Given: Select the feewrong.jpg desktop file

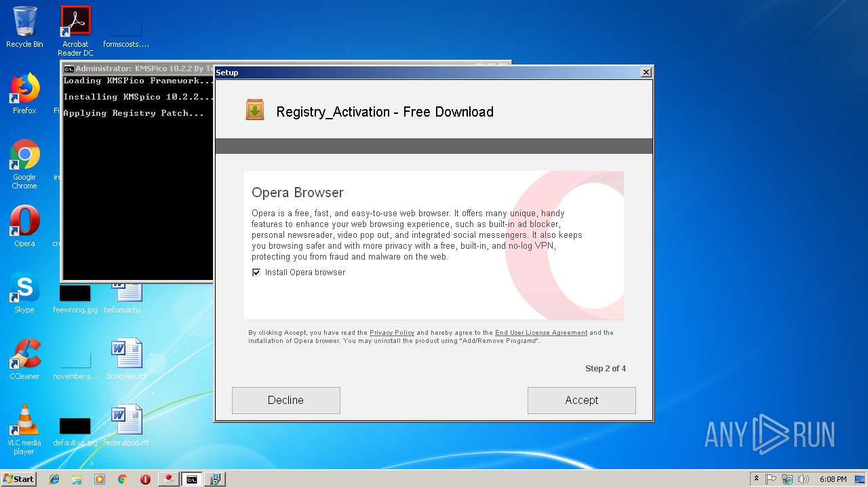Looking at the screenshot, I should [x=75, y=298].
